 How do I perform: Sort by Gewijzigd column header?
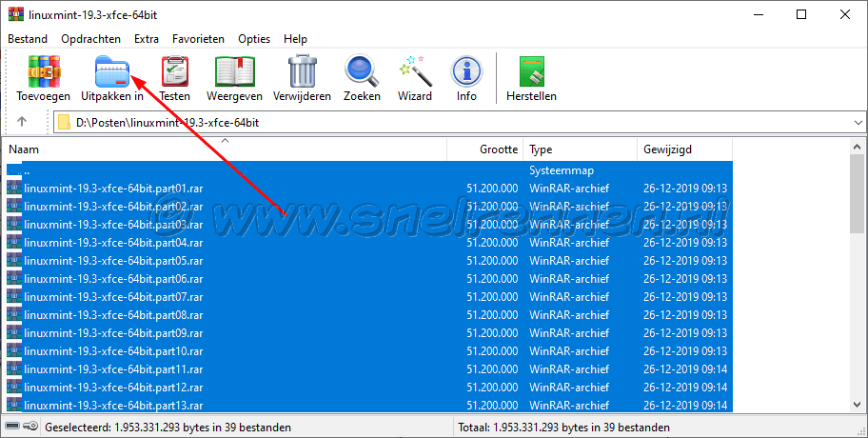(x=684, y=149)
